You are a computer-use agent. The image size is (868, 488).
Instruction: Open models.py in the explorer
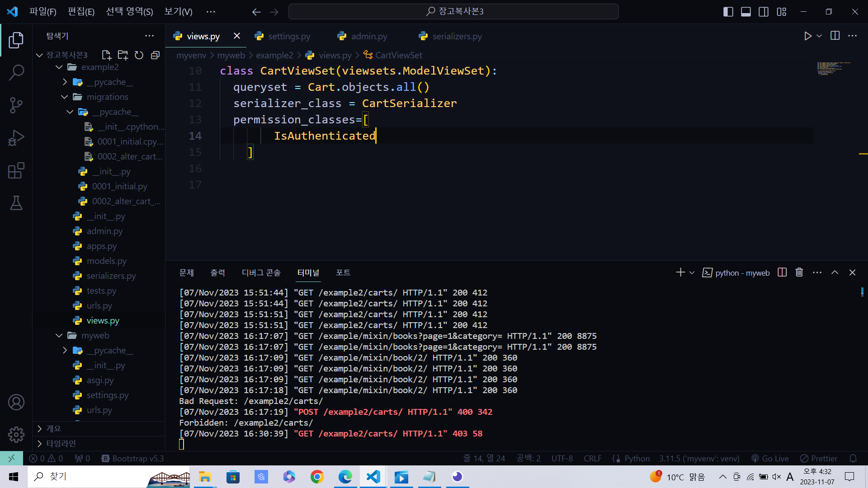coord(106,261)
